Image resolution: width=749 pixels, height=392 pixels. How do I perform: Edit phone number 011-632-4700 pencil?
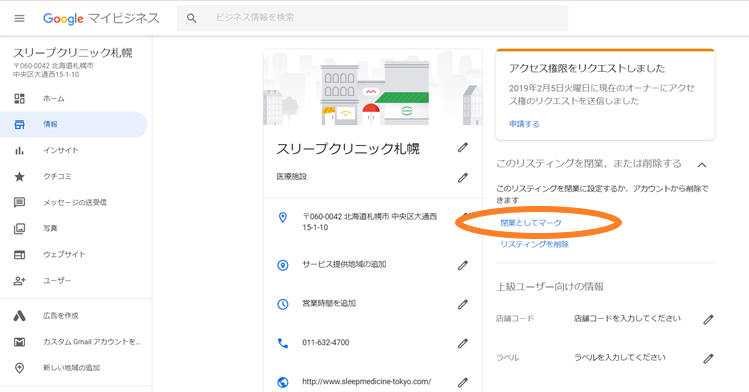pyautogui.click(x=462, y=343)
